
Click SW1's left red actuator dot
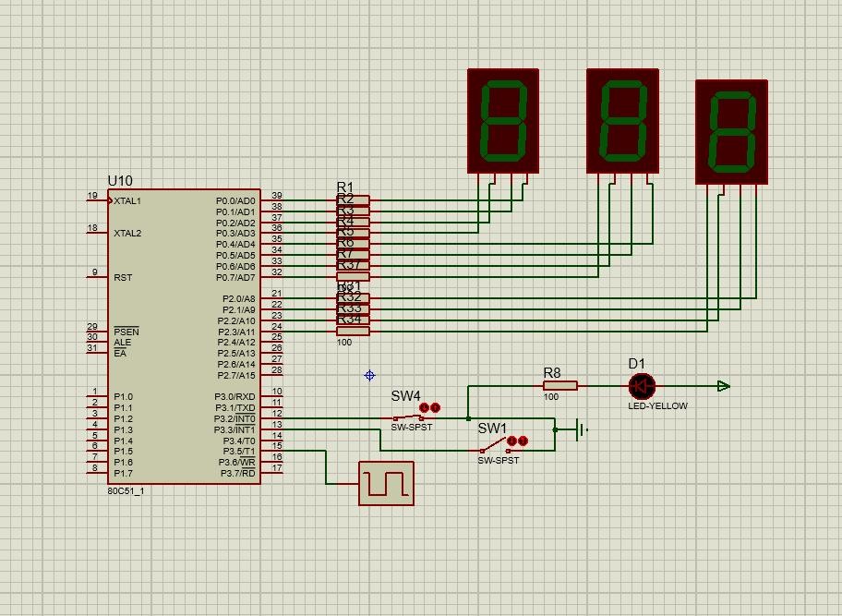pyautogui.click(x=511, y=441)
